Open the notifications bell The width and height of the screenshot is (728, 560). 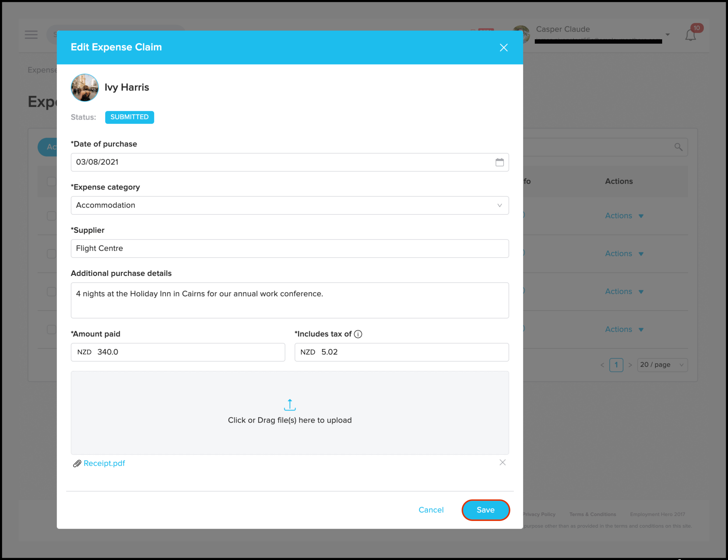click(x=690, y=35)
